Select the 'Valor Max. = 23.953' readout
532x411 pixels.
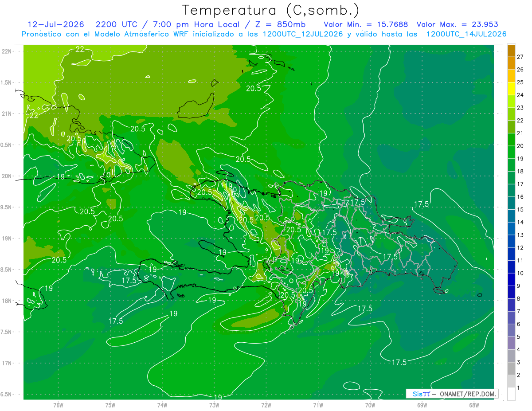click(457, 24)
